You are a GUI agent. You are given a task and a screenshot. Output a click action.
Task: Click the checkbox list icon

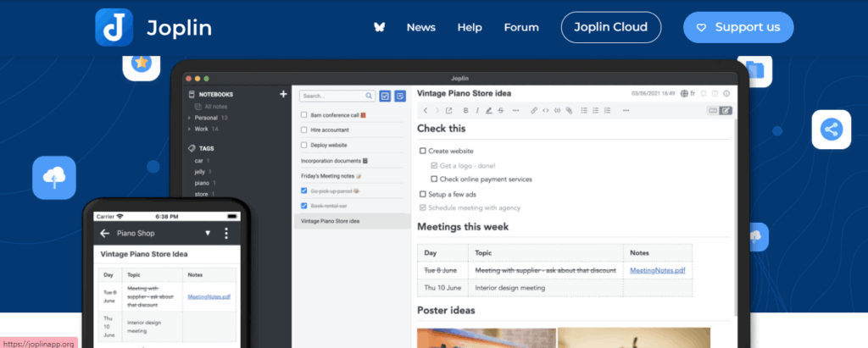pyautogui.click(x=607, y=111)
